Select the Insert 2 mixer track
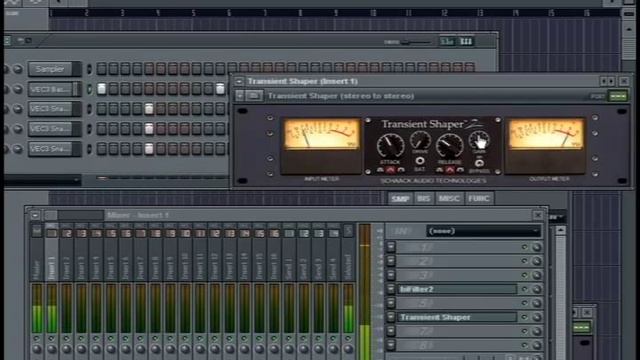This screenshot has width=640, height=360. pyautogui.click(x=66, y=252)
